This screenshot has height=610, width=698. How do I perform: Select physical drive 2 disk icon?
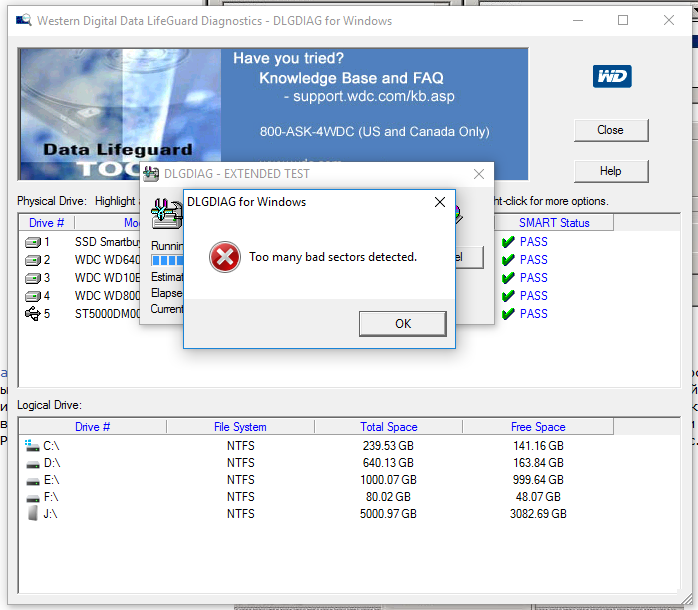[x=33, y=260]
